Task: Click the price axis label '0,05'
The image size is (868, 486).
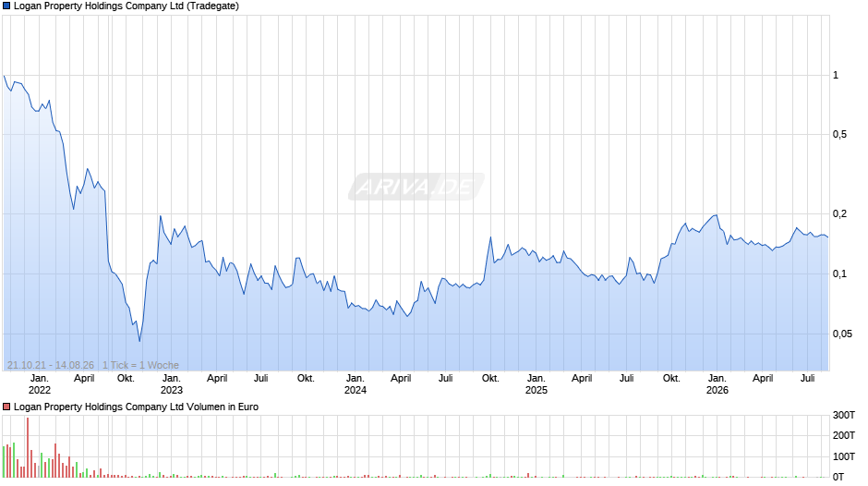Action: (841, 334)
